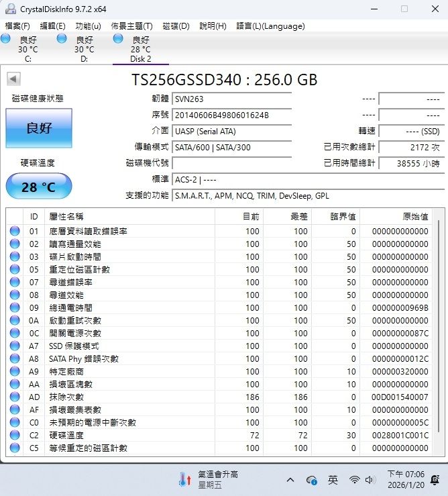448x496 pixels.
Task: Click the 良好 health status button
Action: click(39, 128)
